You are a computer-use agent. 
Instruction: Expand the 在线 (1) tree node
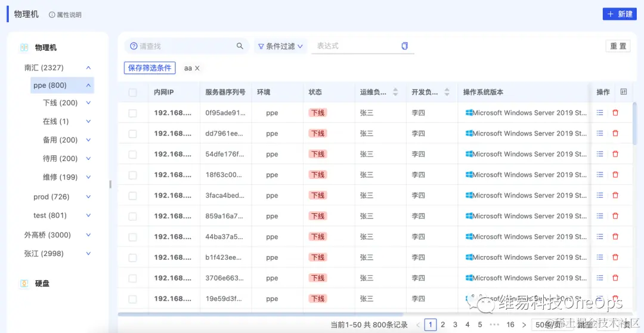click(88, 121)
